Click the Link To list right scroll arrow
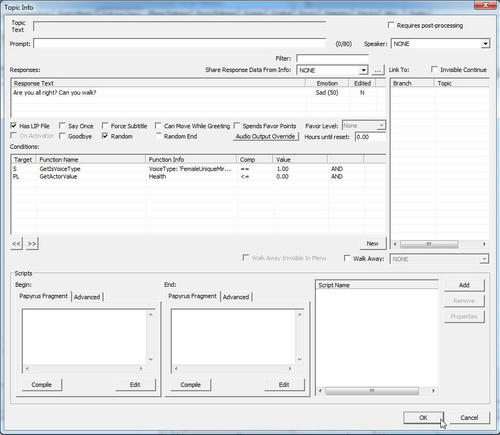 (x=484, y=244)
